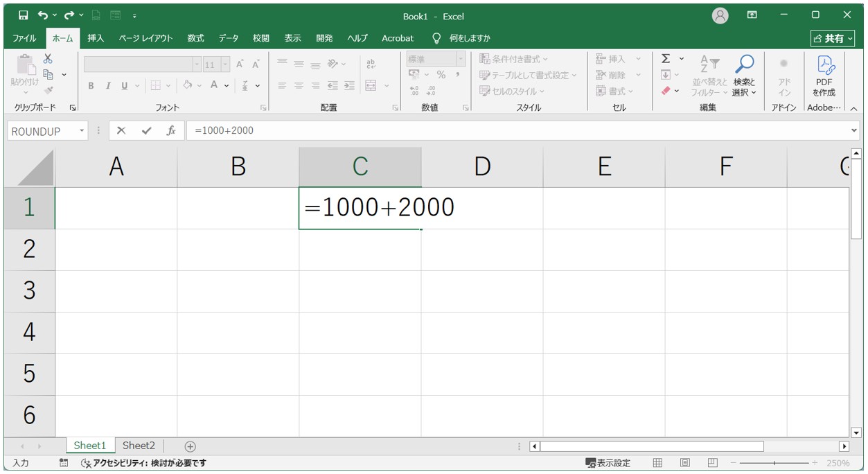Click the orientation text-angle icon
The width and height of the screenshot is (868, 474).
tap(333, 64)
